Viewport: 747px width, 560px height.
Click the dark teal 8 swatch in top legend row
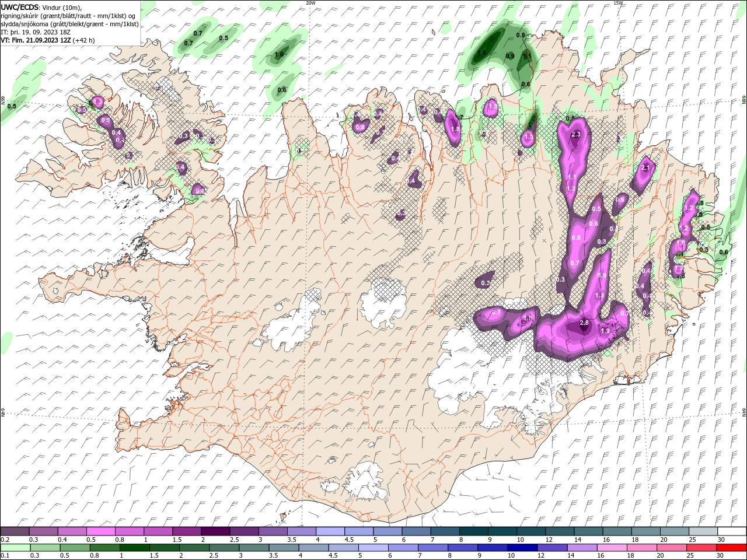[x=473, y=531]
